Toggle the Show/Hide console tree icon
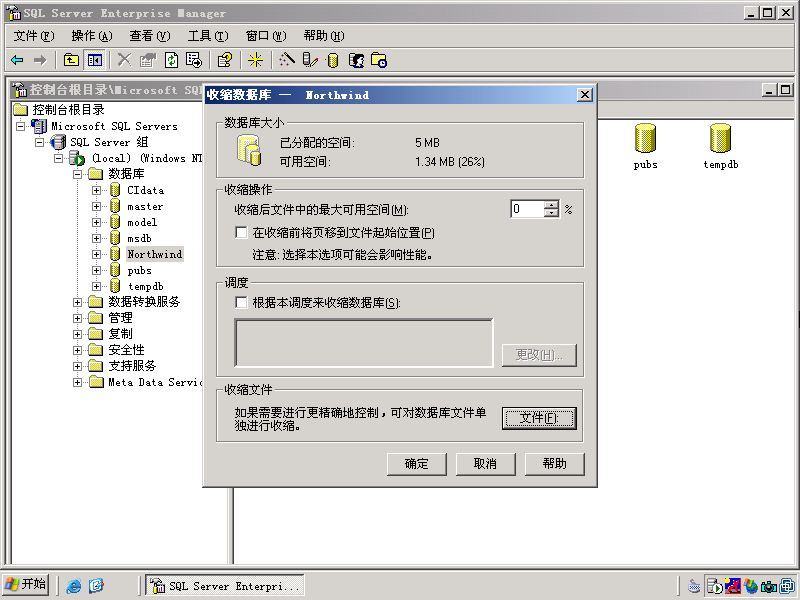Image resolution: width=800 pixels, height=600 pixels. pos(95,60)
